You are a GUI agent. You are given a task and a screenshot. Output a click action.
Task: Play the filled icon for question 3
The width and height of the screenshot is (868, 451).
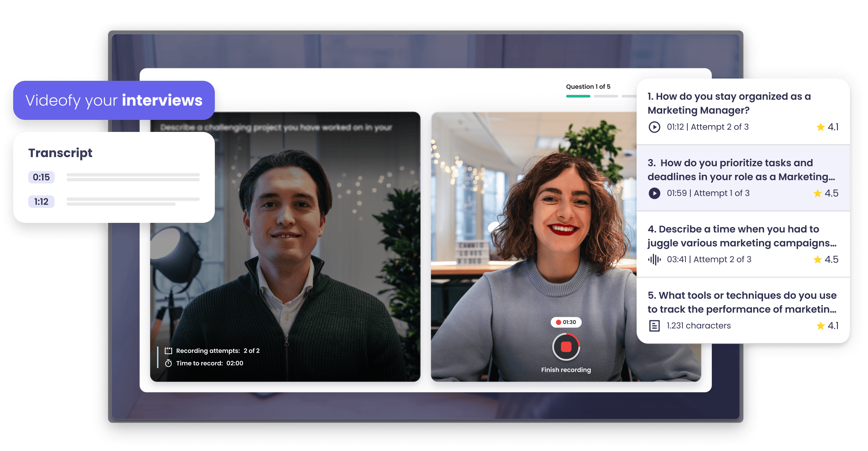pyautogui.click(x=654, y=193)
